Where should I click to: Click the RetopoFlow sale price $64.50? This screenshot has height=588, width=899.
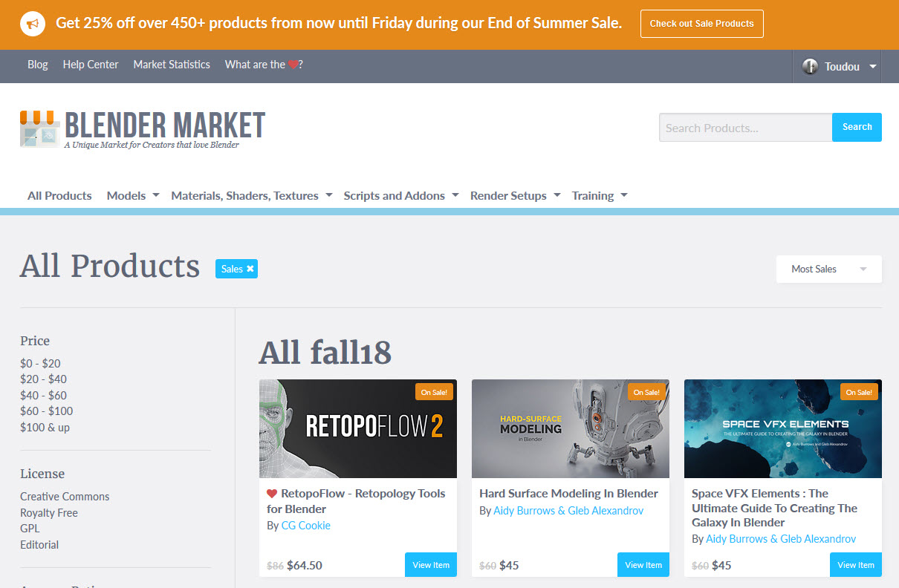(x=305, y=566)
